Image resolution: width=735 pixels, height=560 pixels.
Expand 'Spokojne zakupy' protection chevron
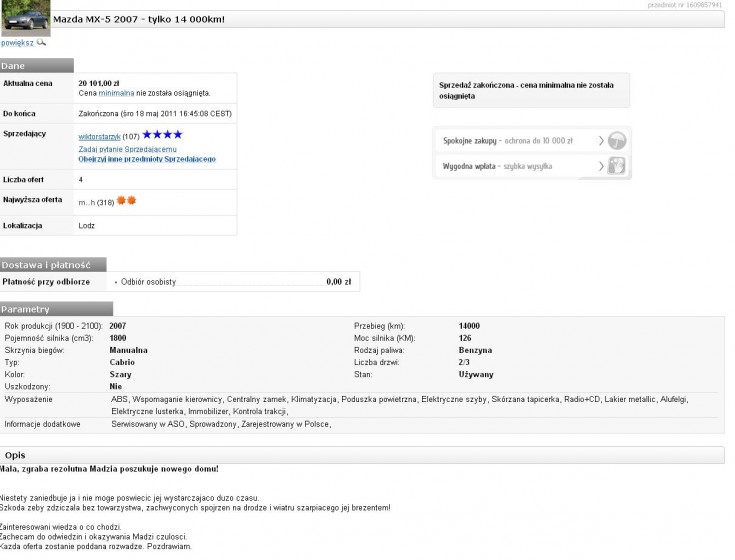(x=601, y=141)
